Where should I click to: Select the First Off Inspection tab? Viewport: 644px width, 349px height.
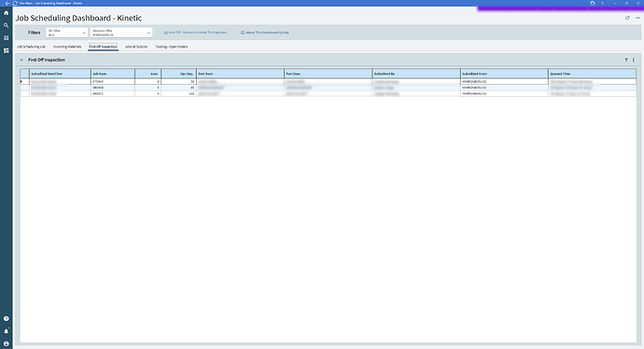(103, 47)
